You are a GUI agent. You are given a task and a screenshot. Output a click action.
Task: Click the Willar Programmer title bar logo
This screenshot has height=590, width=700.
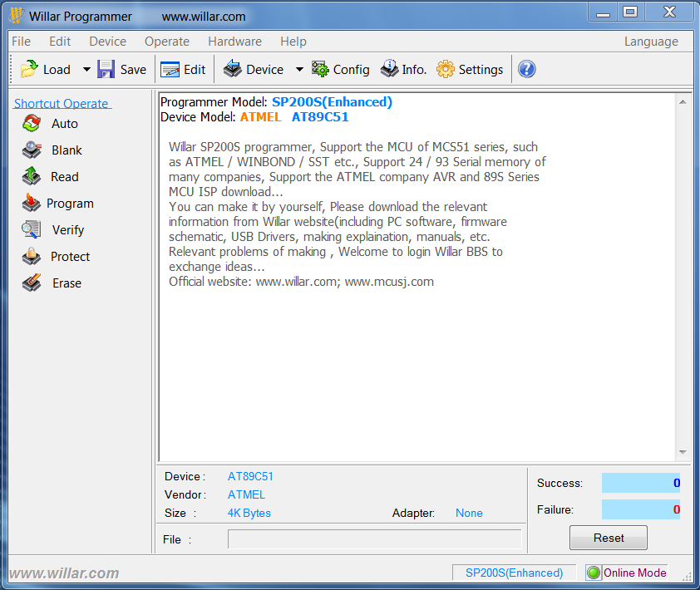(x=16, y=16)
